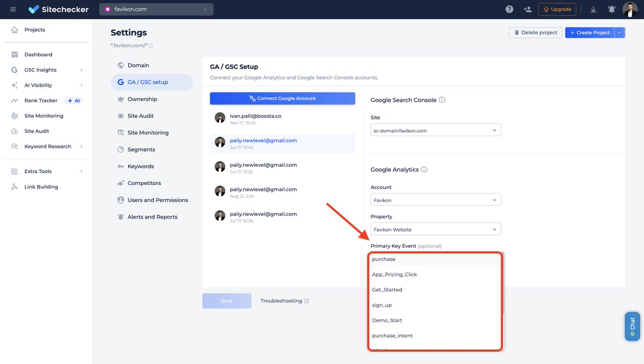Click the Extra Tools icon
644x364 pixels.
coord(14,172)
